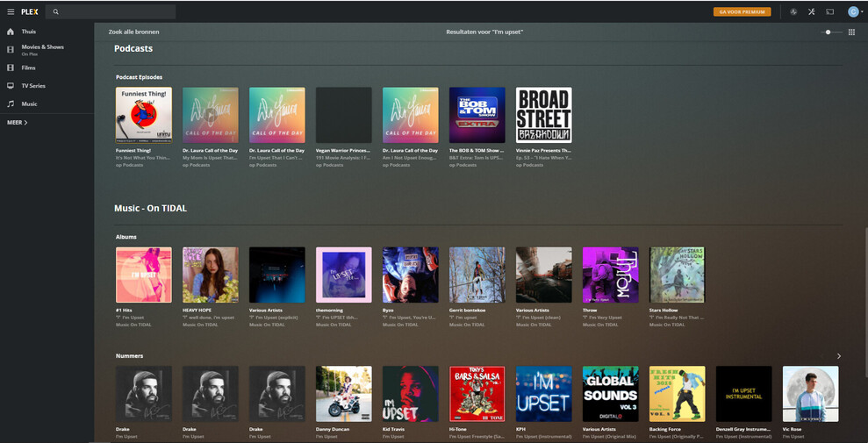Click Zoek alle bronnen link
This screenshot has height=443, width=868.
click(134, 32)
